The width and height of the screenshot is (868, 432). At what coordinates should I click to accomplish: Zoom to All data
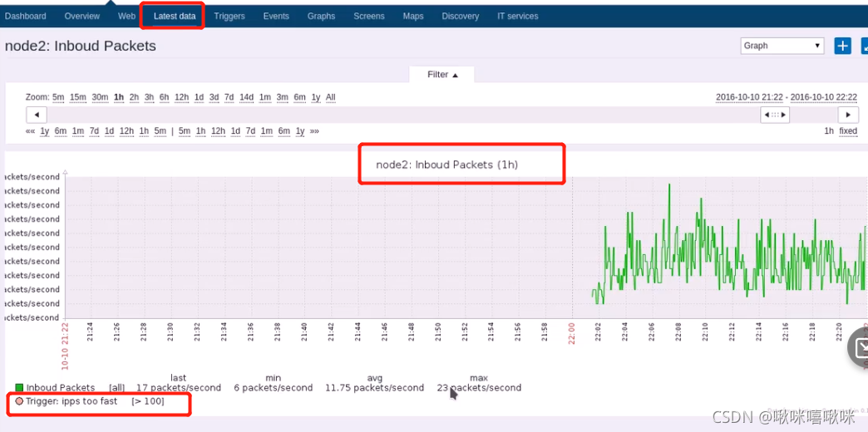pos(330,97)
